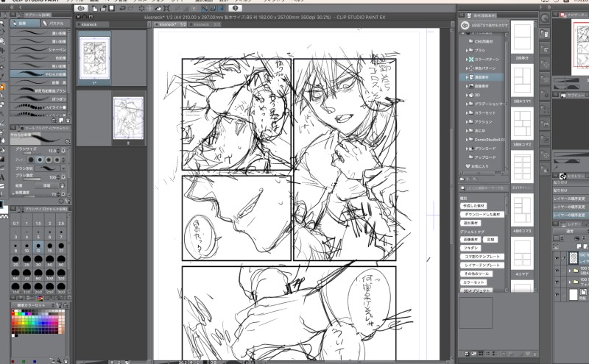
Task: Open the 標準カラーセット color set dropdown
Action: (x=32, y=305)
